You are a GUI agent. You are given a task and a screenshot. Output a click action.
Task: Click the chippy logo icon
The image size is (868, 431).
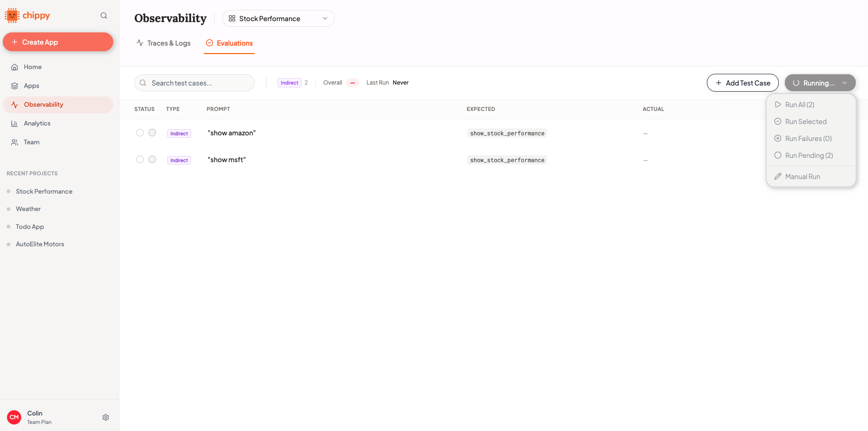(12, 16)
